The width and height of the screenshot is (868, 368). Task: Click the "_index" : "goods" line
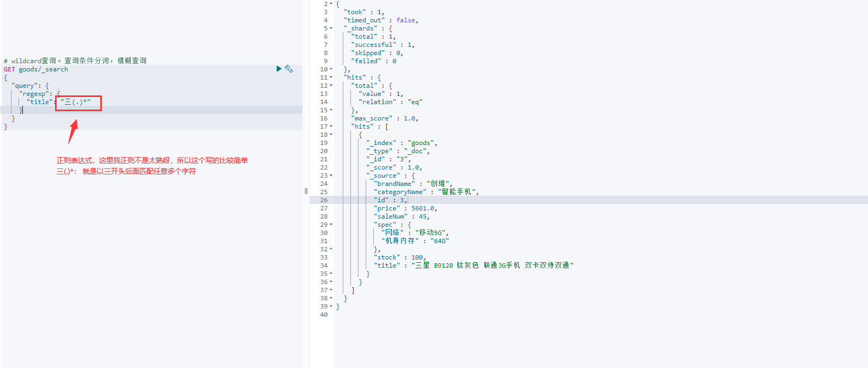coord(402,143)
